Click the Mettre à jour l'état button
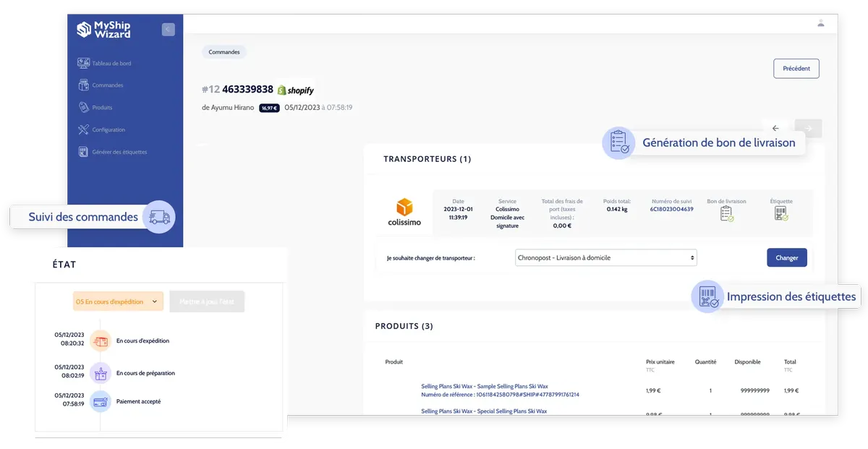 (x=207, y=302)
